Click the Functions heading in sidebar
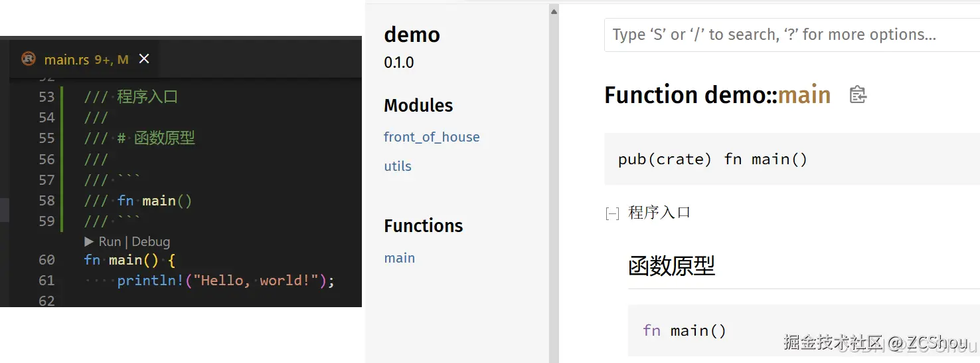This screenshot has height=363, width=980. click(x=424, y=225)
